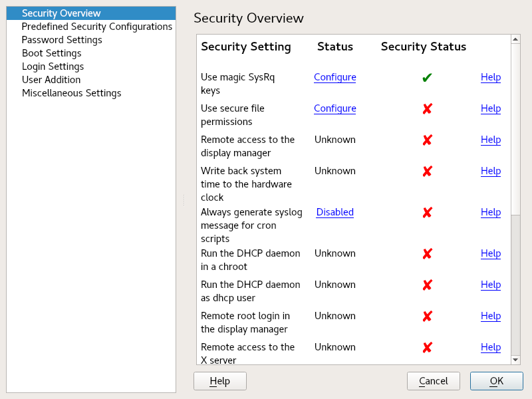Configure secure file permissions

[x=334, y=108]
